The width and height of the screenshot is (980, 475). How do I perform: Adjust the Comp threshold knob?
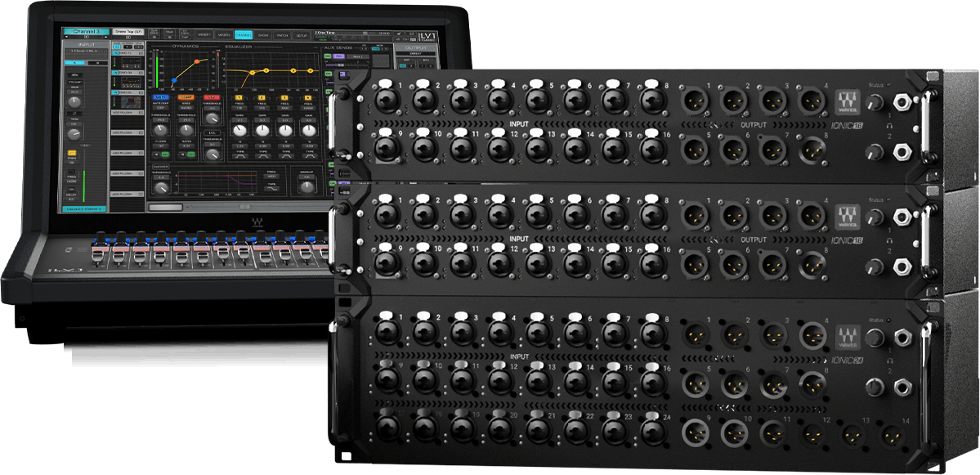point(186,130)
